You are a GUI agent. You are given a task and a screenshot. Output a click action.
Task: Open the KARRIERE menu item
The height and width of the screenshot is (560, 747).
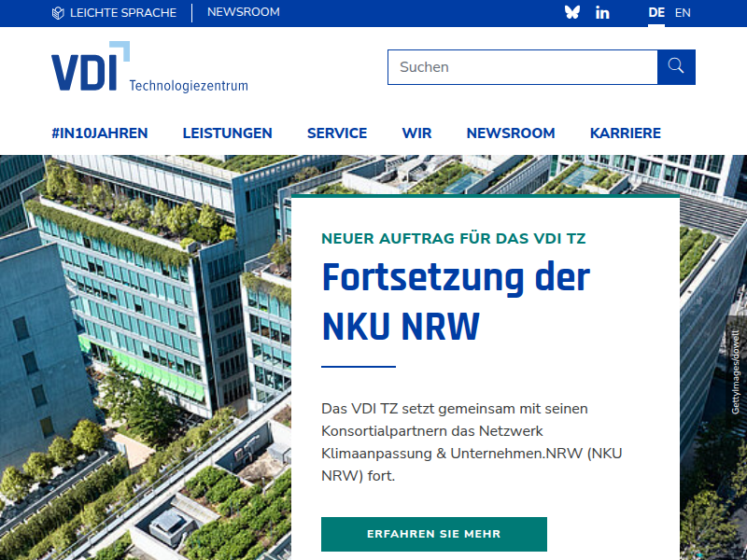coord(626,133)
